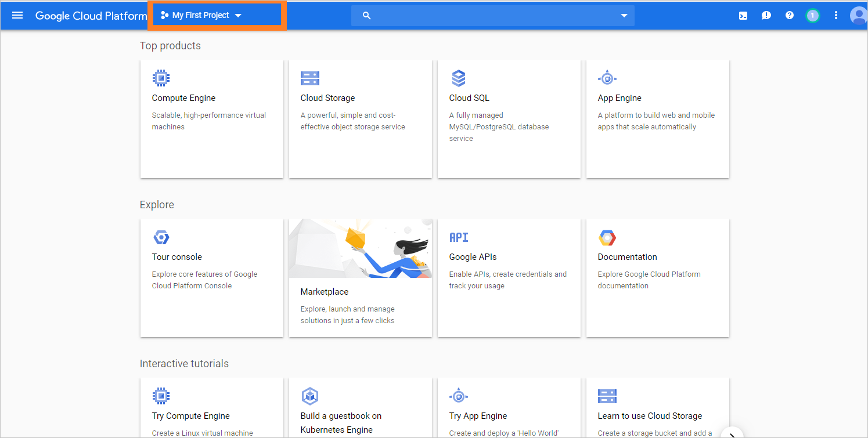
Task: Open the three-dot settings menu
Action: click(x=836, y=16)
